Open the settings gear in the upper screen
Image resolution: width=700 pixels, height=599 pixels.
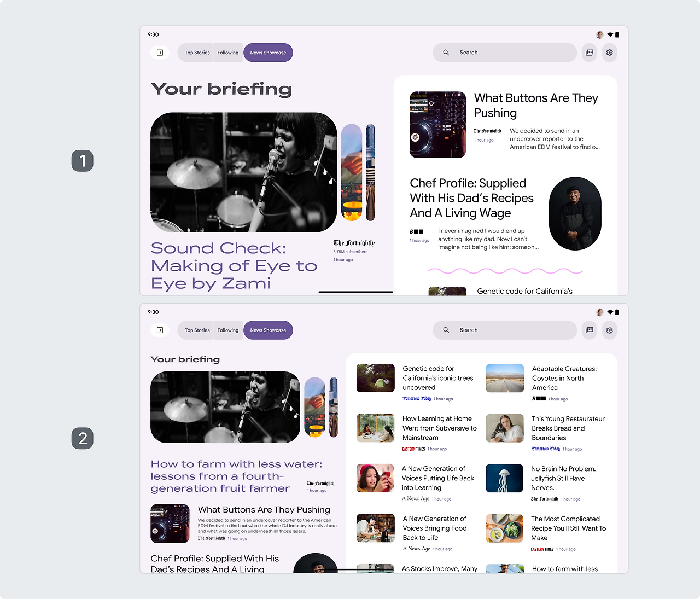[610, 53]
